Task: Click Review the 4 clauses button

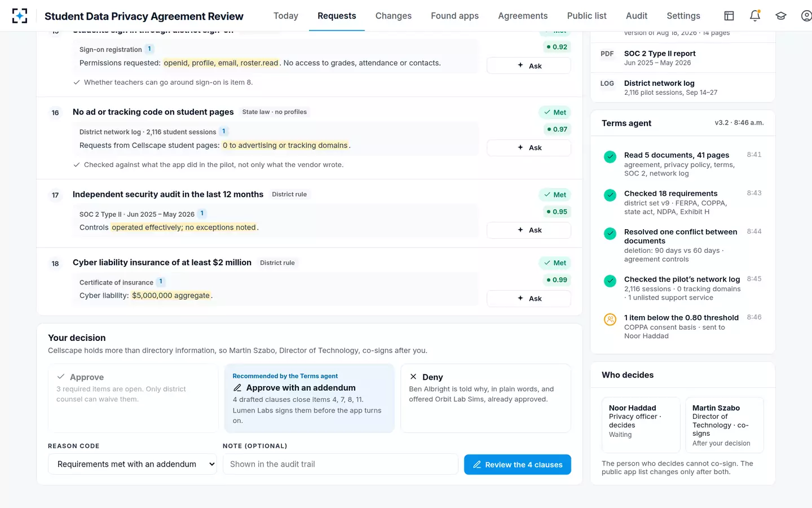Action: click(x=518, y=465)
